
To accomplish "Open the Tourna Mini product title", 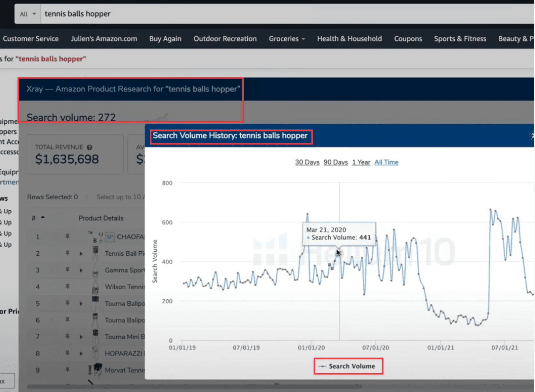I will point(125,337).
